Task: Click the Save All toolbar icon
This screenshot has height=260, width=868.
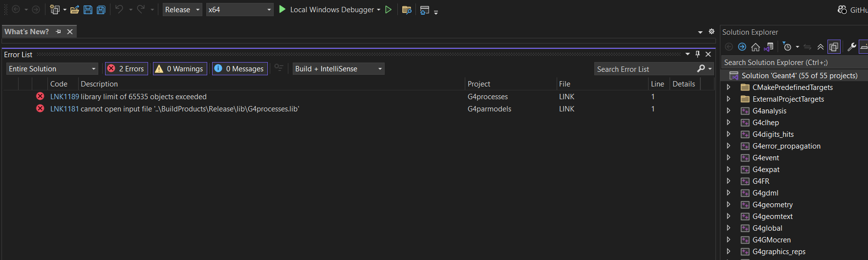Action: [101, 10]
